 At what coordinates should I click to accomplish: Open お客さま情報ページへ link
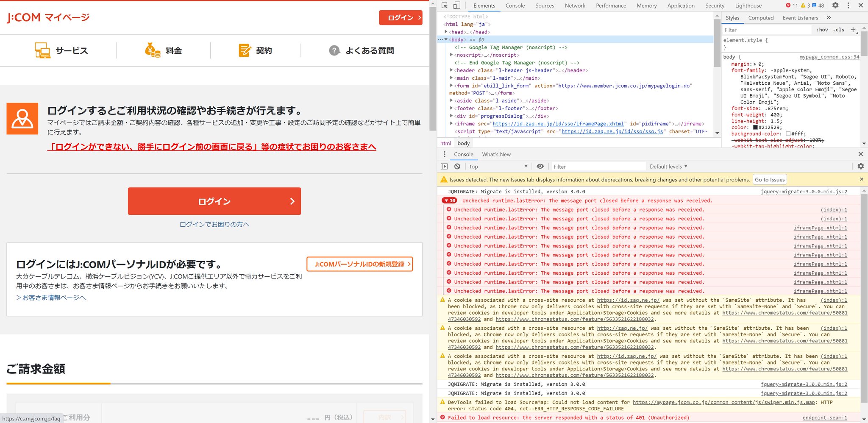click(x=51, y=298)
